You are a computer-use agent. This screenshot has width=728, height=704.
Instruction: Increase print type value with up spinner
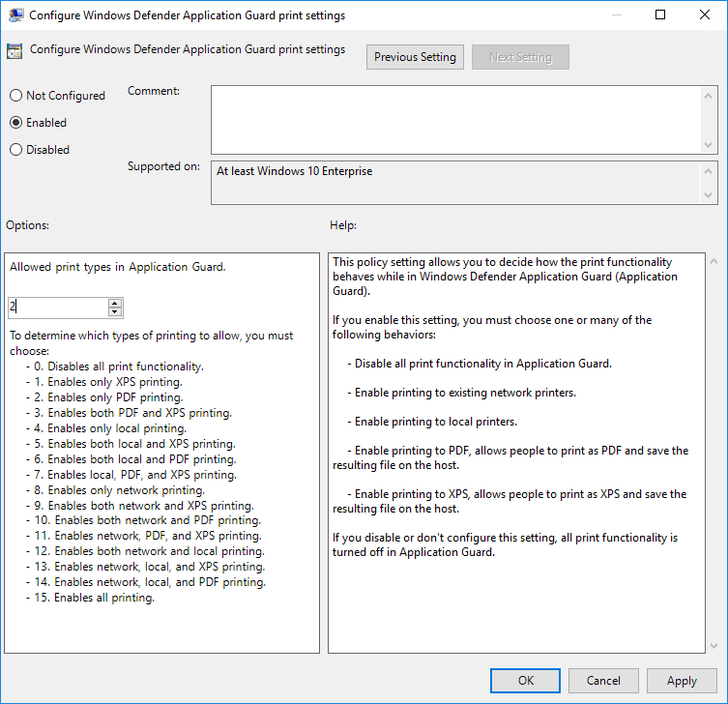115,304
